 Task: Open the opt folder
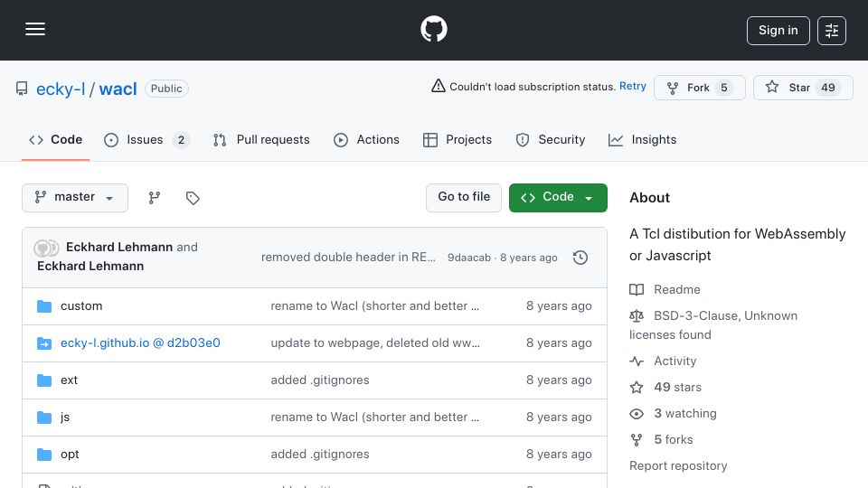pyautogui.click(x=70, y=455)
